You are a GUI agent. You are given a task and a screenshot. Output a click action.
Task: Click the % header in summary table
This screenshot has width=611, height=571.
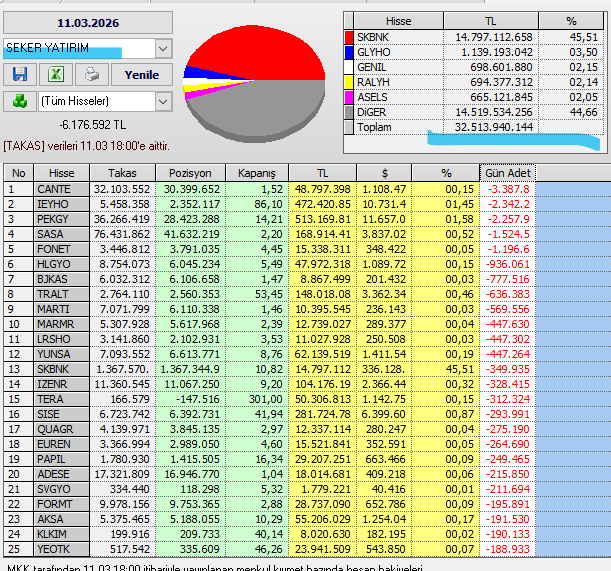click(571, 21)
